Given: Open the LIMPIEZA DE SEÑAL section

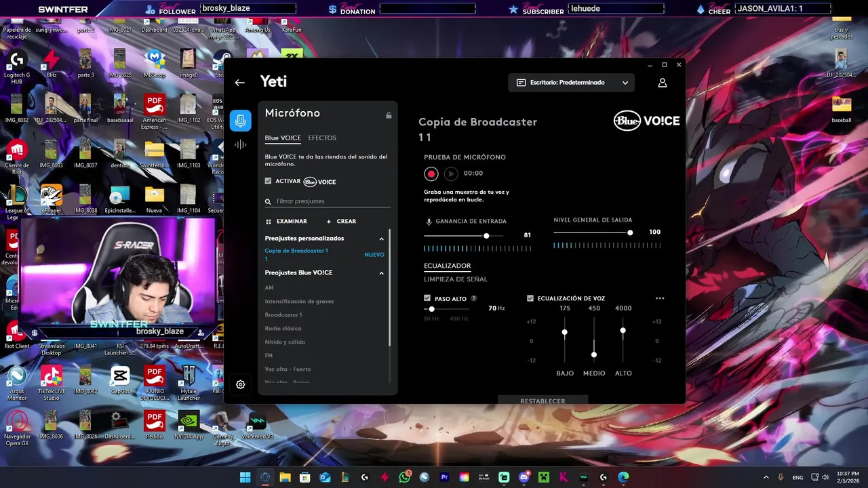Looking at the screenshot, I should 456,279.
